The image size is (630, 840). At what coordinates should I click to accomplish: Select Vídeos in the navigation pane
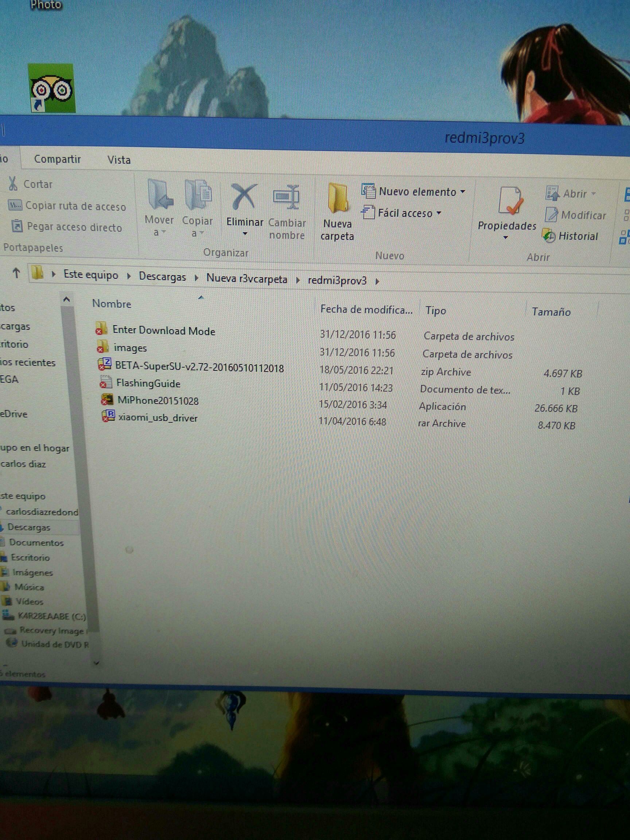(29, 602)
